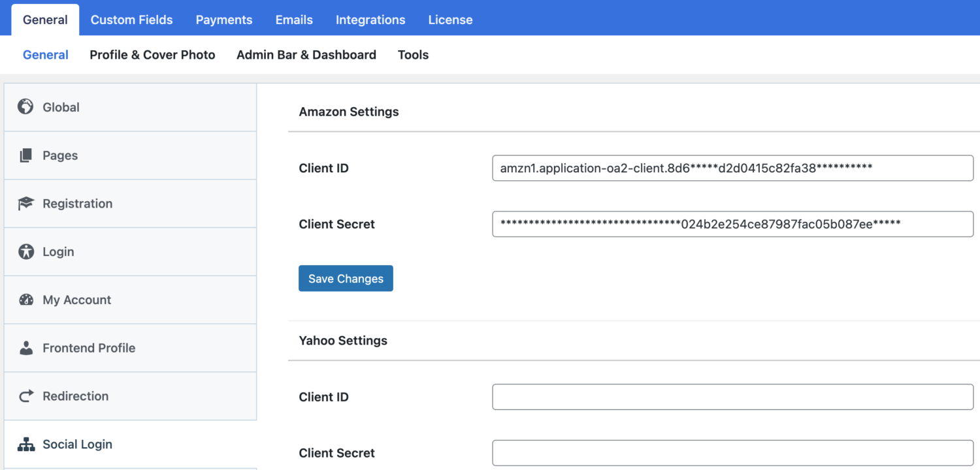Go to the Emails tab

click(x=294, y=20)
